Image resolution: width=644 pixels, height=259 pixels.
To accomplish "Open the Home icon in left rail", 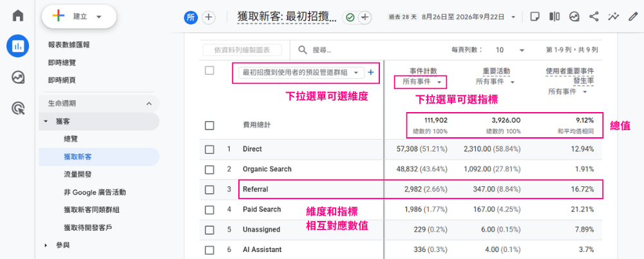I will point(17,15).
